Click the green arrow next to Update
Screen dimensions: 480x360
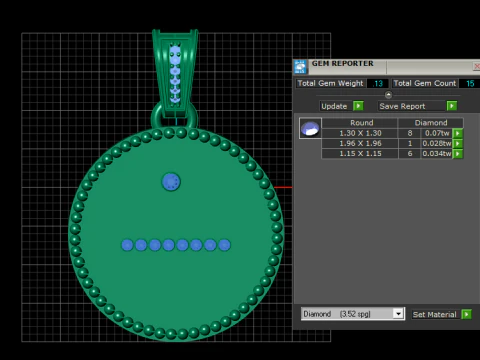(358, 106)
